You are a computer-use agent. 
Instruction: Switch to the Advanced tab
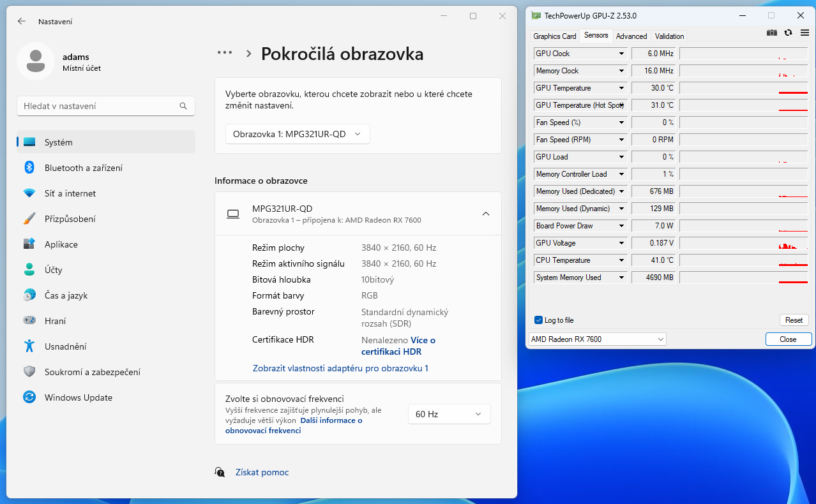pos(631,36)
